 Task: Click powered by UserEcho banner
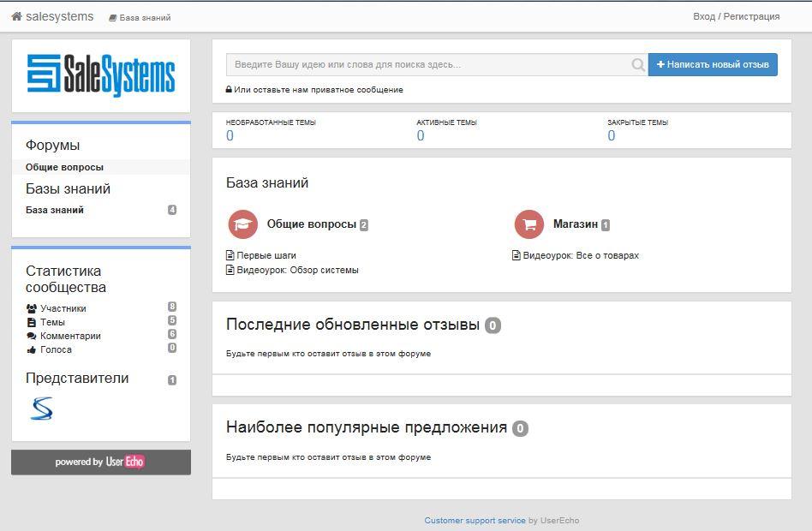tap(101, 462)
